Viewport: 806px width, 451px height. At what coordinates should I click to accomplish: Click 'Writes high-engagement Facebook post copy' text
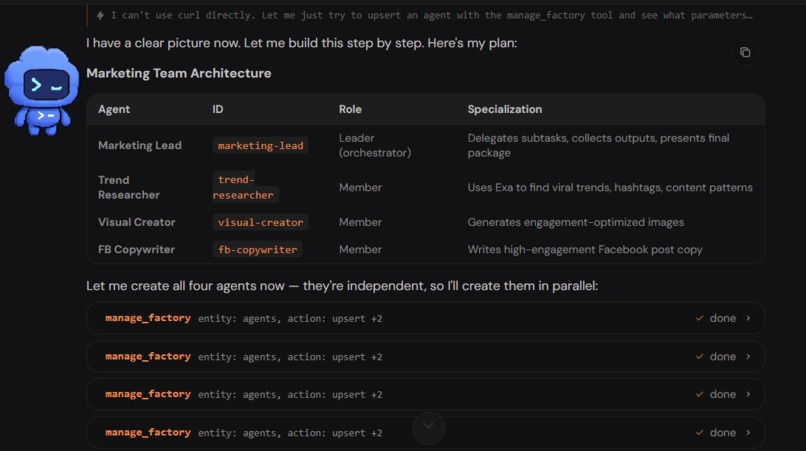[x=585, y=249]
